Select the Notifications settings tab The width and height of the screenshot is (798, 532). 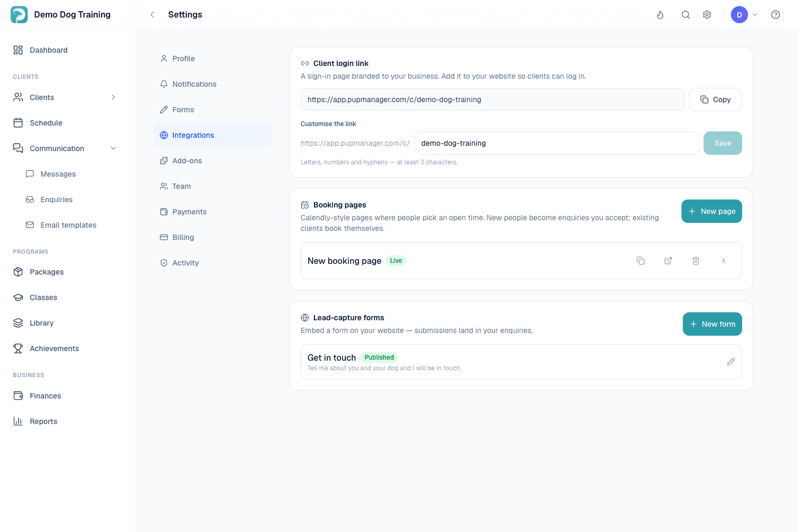(x=213, y=84)
